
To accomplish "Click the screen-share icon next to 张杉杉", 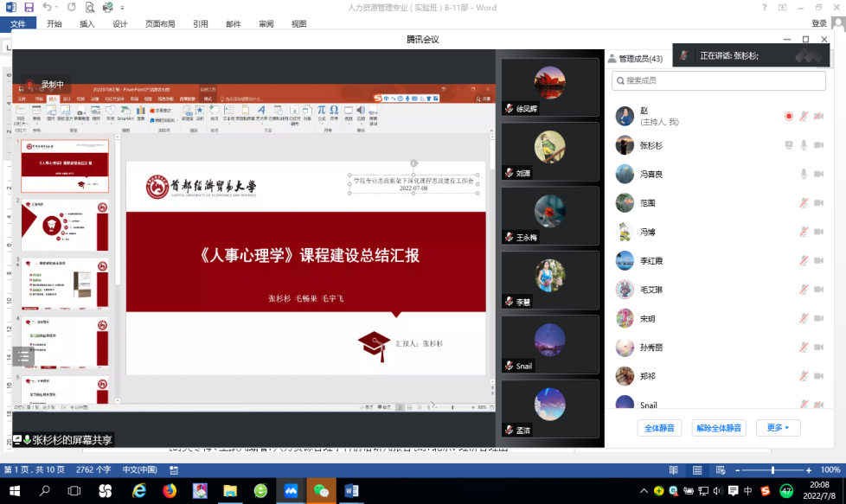I will tap(788, 145).
